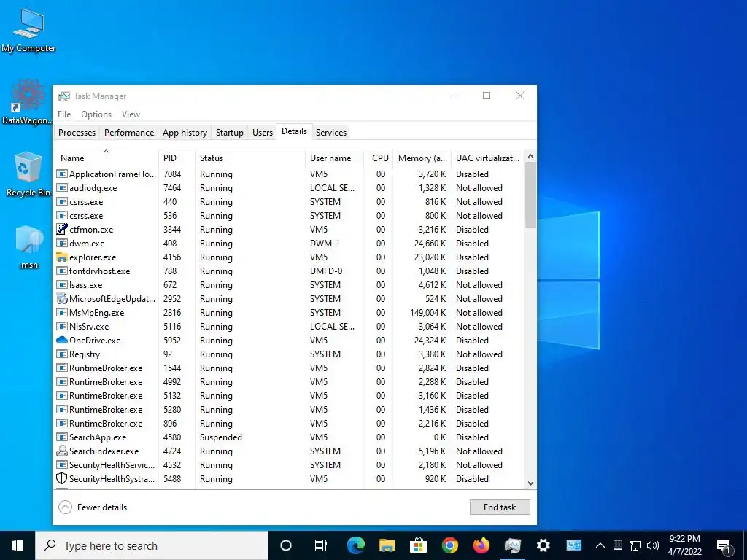Switch to the Startup tab
This screenshot has height=560, width=747.
230,133
